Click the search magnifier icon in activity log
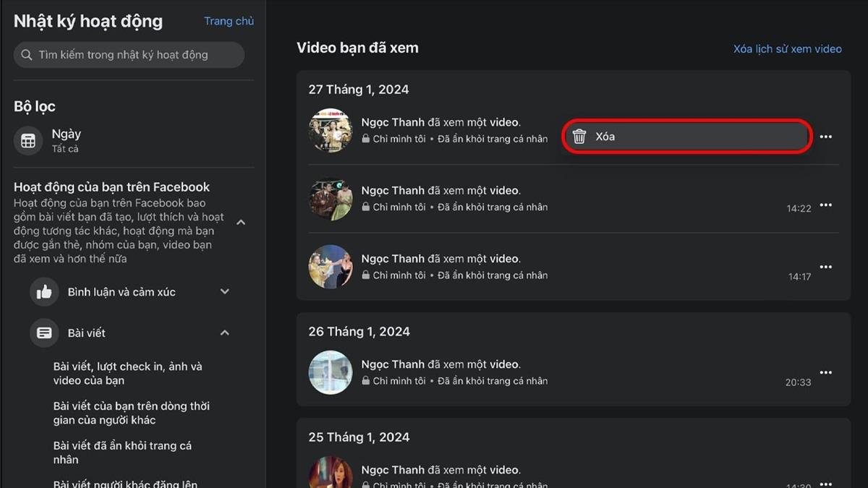Screen dimensions: 868x488 pos(27,55)
